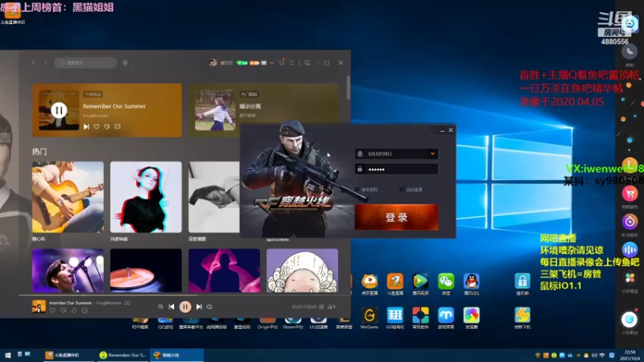Pause via Remember Our Summer card cover
The width and height of the screenshot is (644, 362).
[59, 110]
